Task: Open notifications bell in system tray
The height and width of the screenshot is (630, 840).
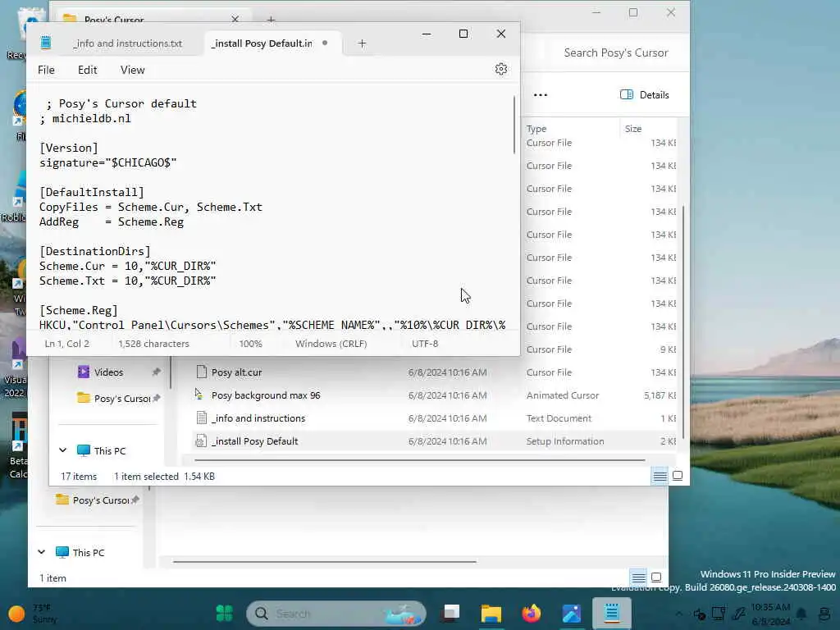Action: pos(801,614)
